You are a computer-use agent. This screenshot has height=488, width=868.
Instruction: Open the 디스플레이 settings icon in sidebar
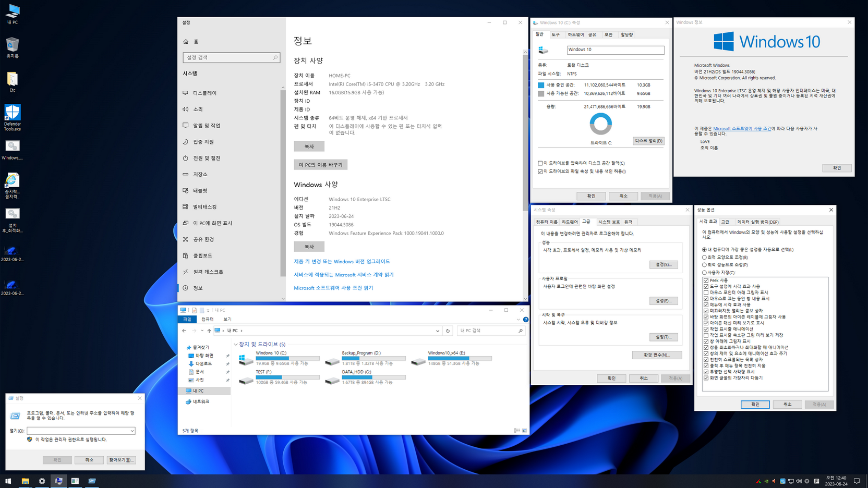[186, 93]
